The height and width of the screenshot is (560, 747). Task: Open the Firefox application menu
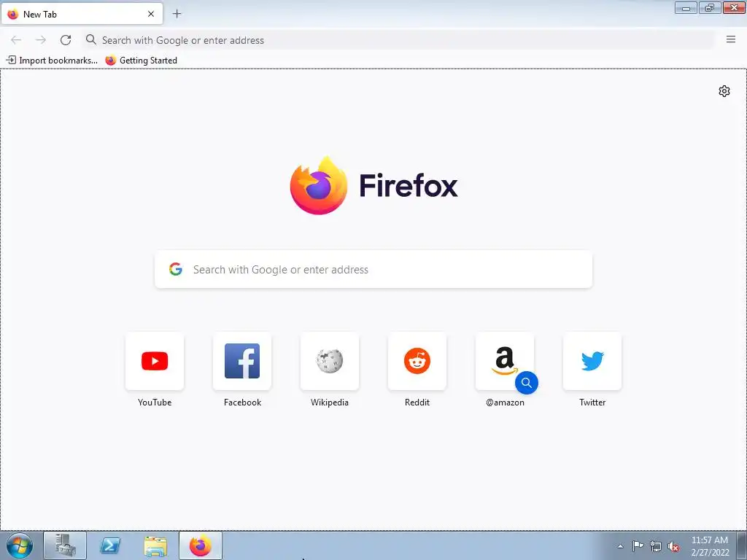pos(731,39)
